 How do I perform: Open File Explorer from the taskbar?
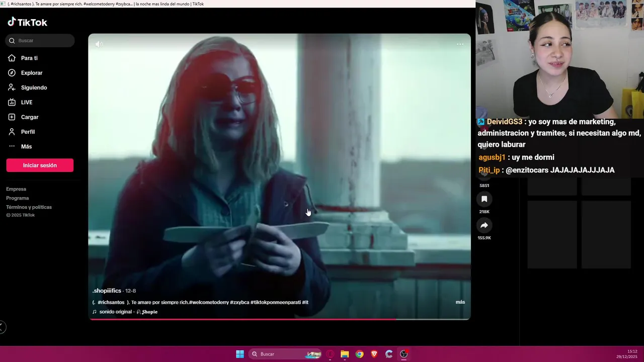click(x=345, y=354)
